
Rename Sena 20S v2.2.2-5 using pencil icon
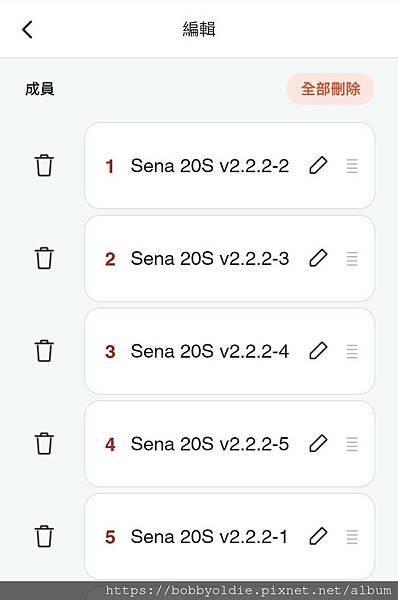tap(318, 443)
